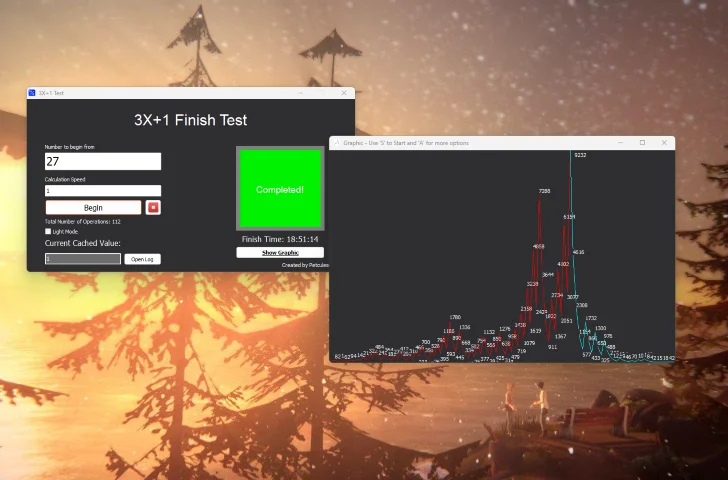Image resolution: width=728 pixels, height=480 pixels.
Task: Click the 9232 peak label on graph
Action: click(x=580, y=156)
